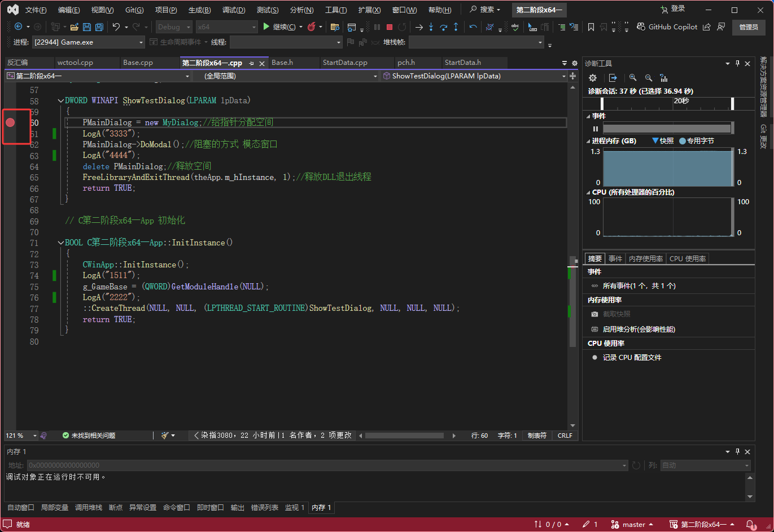This screenshot has width=774, height=532.
Task: Click the right selection handle on diagnostics timeline
Action: (x=732, y=104)
